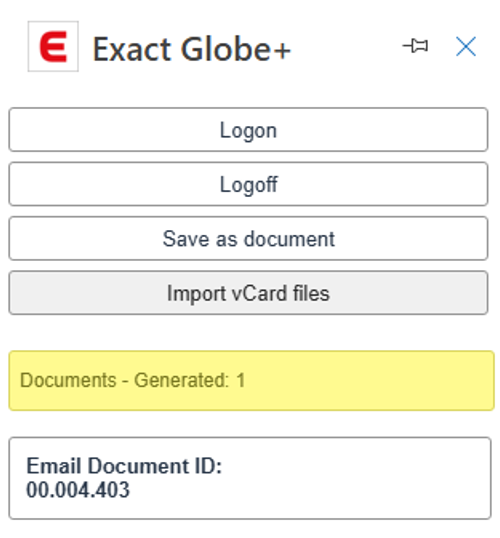This screenshot has height=538, width=500.
Task: Sign in using Logon
Action: point(248,130)
